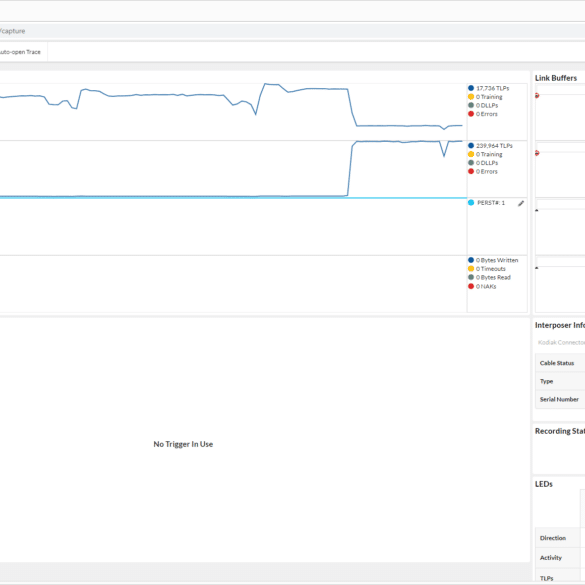Image resolution: width=585 pixels, height=585 pixels.
Task: Select the Cable Status row
Action: click(x=560, y=363)
